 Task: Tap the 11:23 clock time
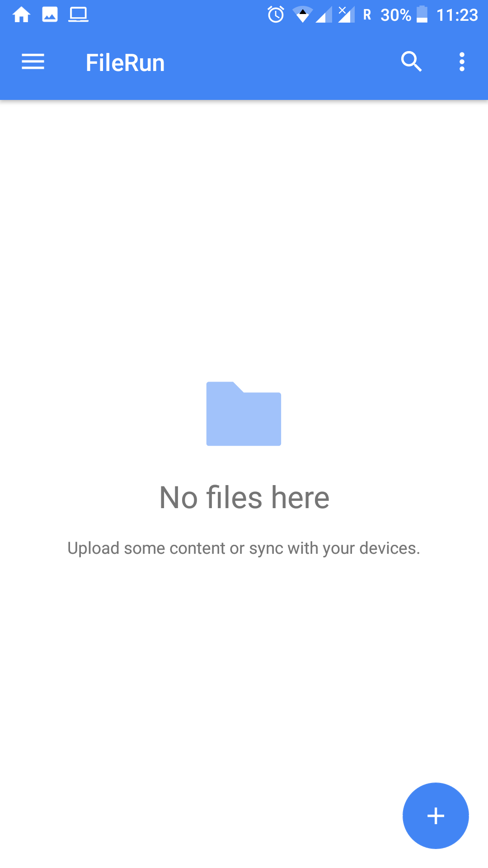tap(457, 15)
